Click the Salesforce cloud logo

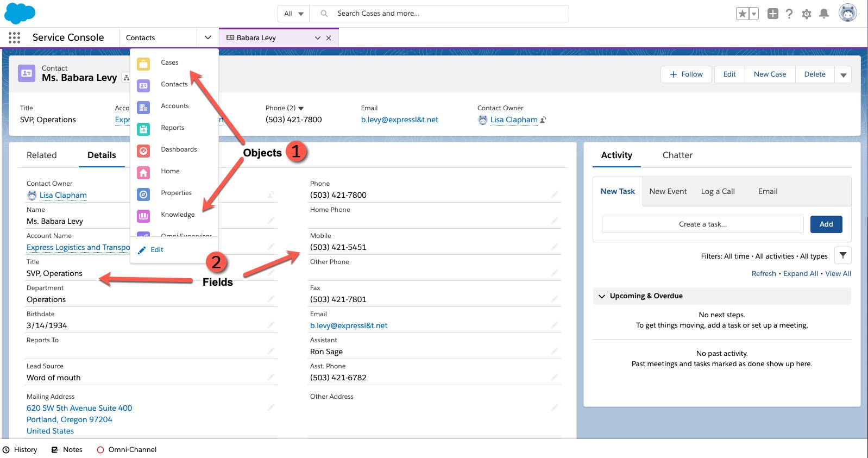tap(20, 13)
